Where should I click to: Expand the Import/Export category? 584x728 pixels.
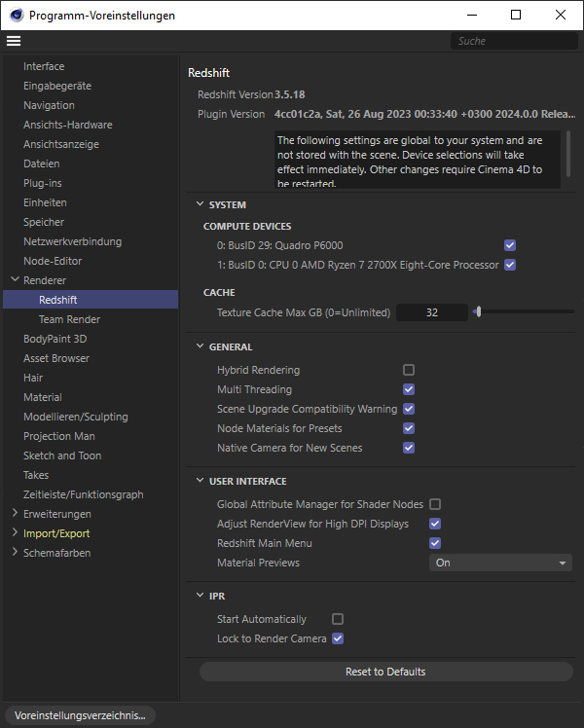[15, 533]
